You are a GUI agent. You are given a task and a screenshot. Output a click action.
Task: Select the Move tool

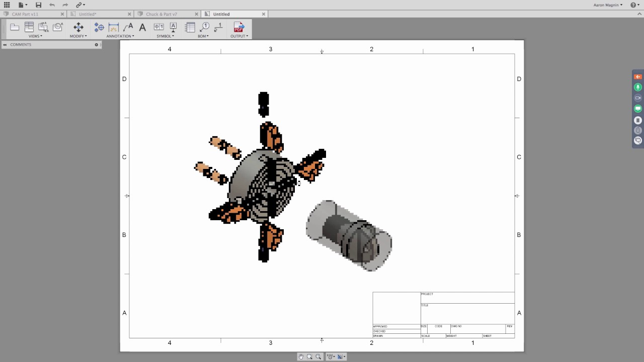click(x=78, y=27)
